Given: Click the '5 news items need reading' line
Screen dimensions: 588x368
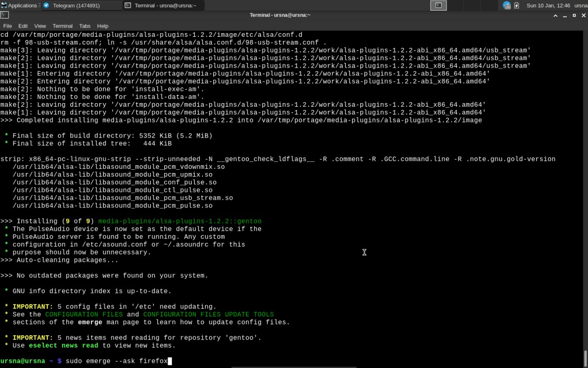Looking at the screenshot, I should point(133,338).
